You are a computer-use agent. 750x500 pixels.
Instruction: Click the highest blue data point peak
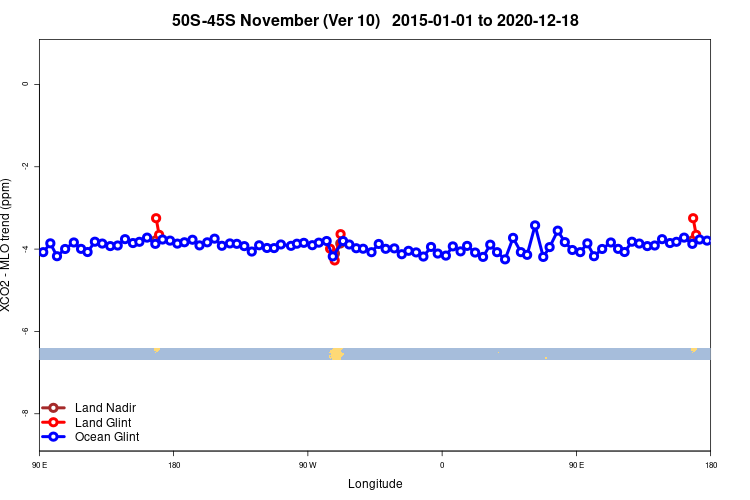(535, 225)
